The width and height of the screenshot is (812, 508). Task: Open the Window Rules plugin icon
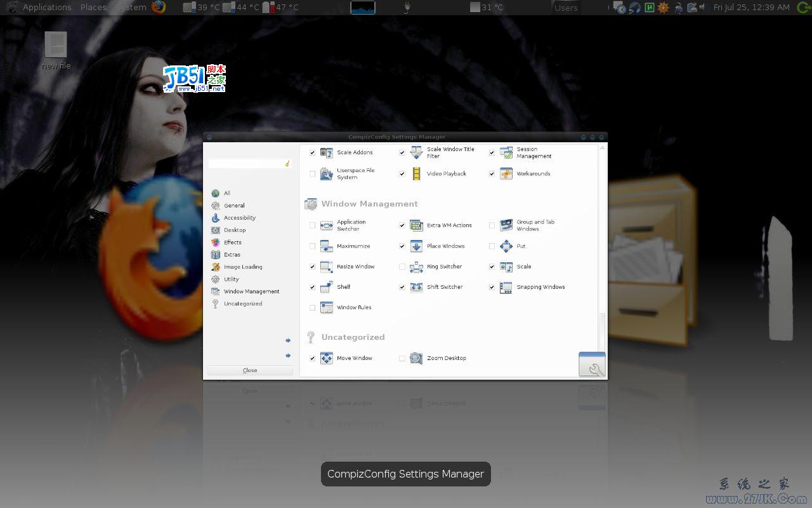pyautogui.click(x=327, y=307)
